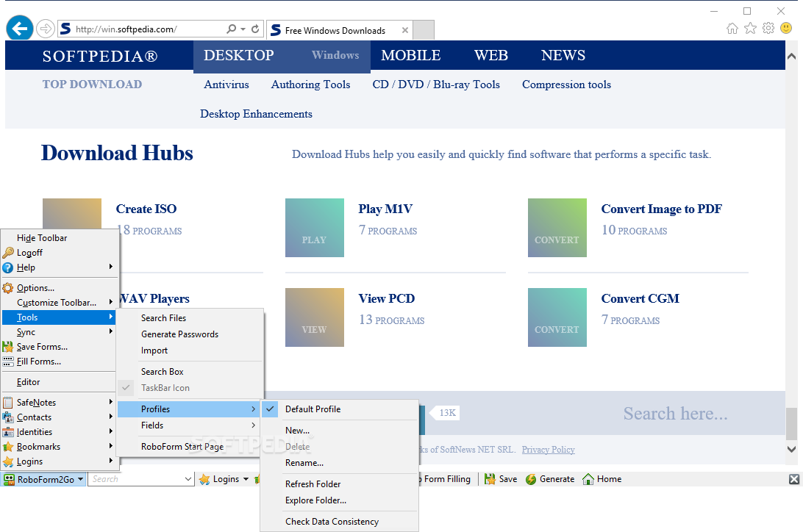Click the browser back arrow button
The width and height of the screenshot is (803, 532).
coord(19,28)
